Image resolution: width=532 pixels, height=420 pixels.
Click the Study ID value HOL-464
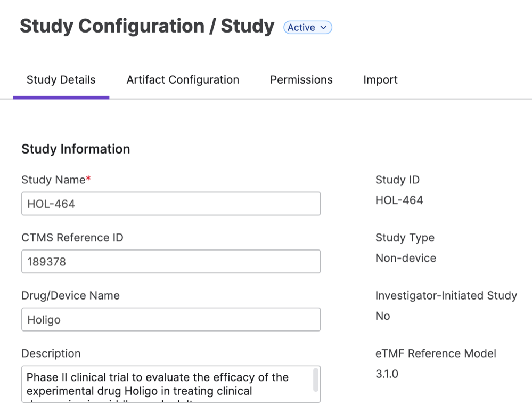click(399, 200)
